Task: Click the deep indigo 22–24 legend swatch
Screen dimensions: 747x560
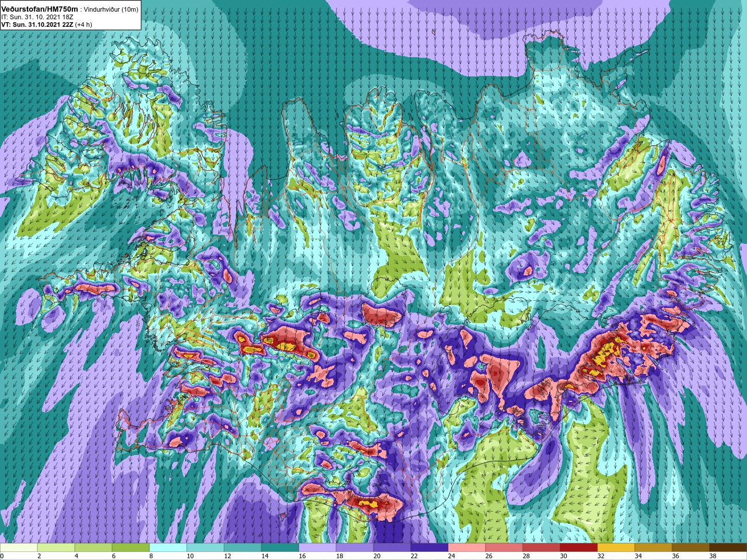Action: click(430, 548)
